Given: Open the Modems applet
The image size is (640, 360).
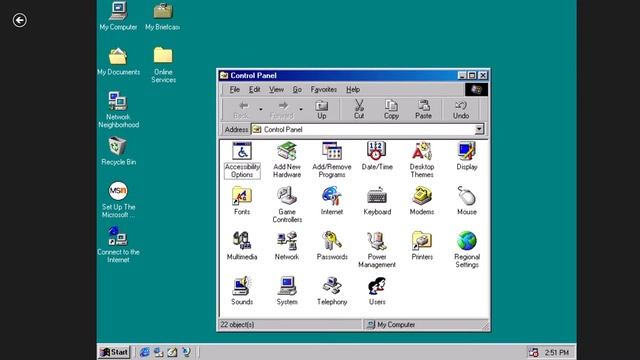Looking at the screenshot, I should coord(422,201).
